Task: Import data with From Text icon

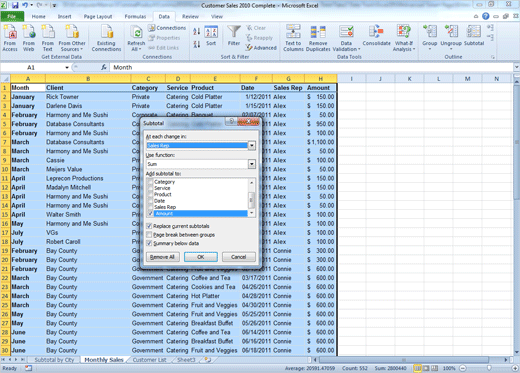Action: [x=48, y=38]
